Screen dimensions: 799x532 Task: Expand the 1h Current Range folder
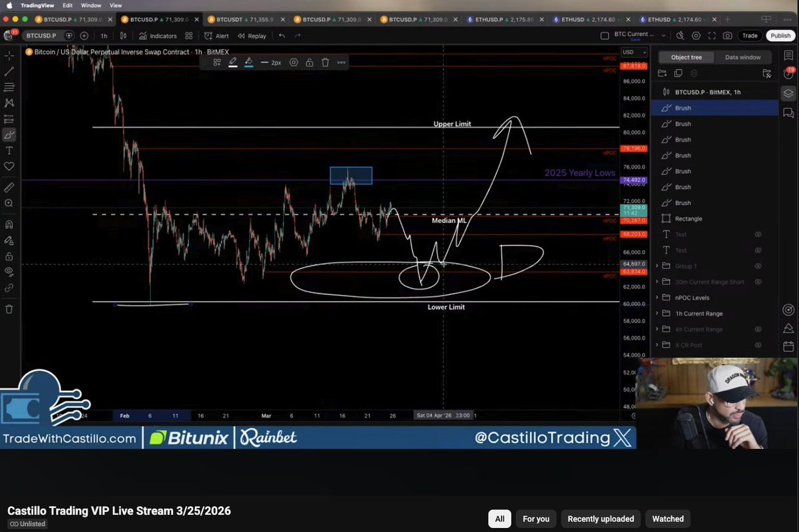pyautogui.click(x=657, y=314)
